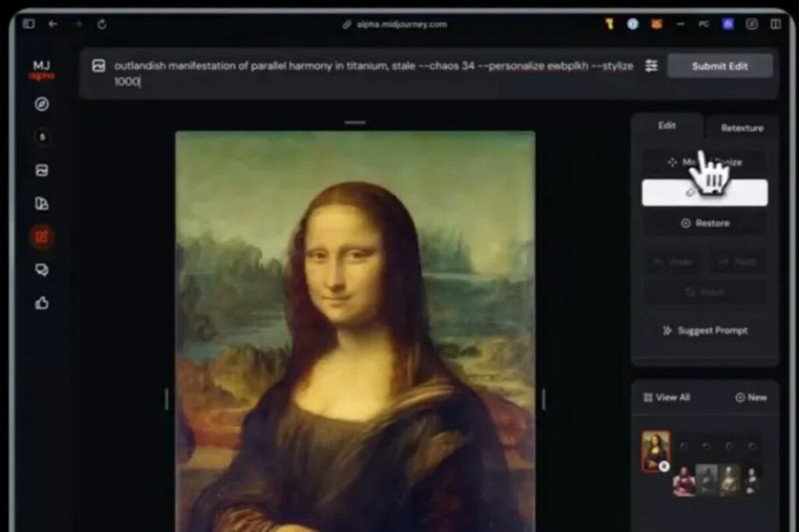Select the white eraser tool button

(704, 193)
